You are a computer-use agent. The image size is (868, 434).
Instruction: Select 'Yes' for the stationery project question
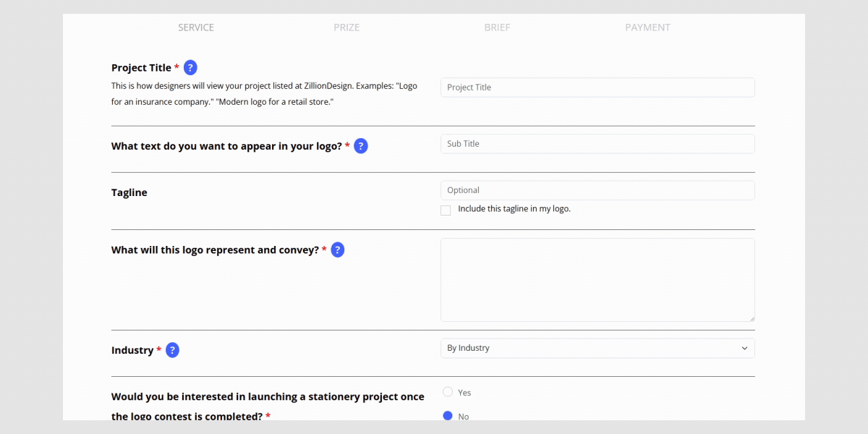(x=448, y=391)
